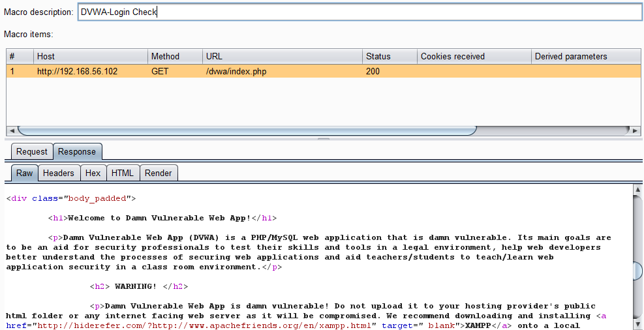This screenshot has width=644, height=330.
Task: Open the HTML view tab
Action: pyautogui.click(x=123, y=173)
